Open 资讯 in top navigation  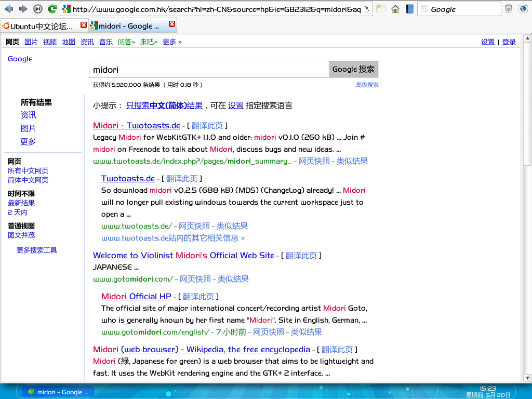[x=87, y=42]
